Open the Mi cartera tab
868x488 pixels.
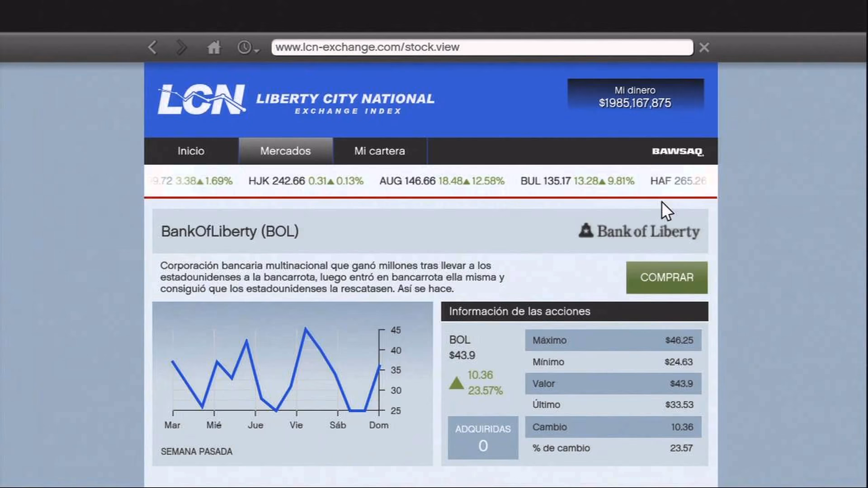tap(380, 151)
